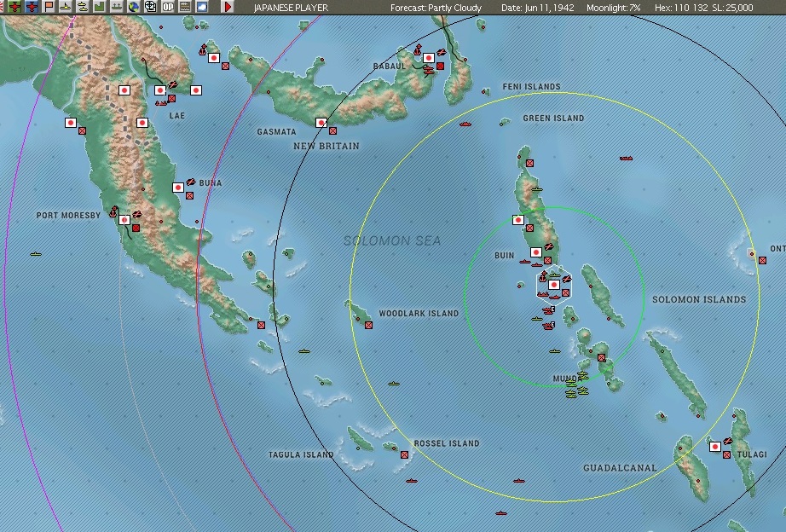Viewport: 786px width, 532px height.
Task: Click the Moonlight: 7% status text
Action: pos(614,8)
